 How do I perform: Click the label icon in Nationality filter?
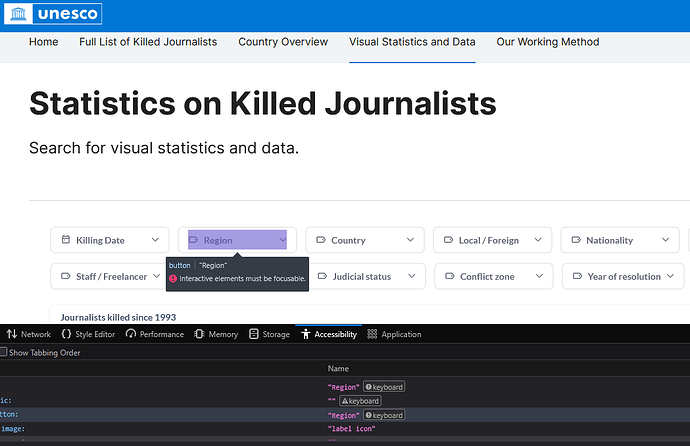[576, 240]
